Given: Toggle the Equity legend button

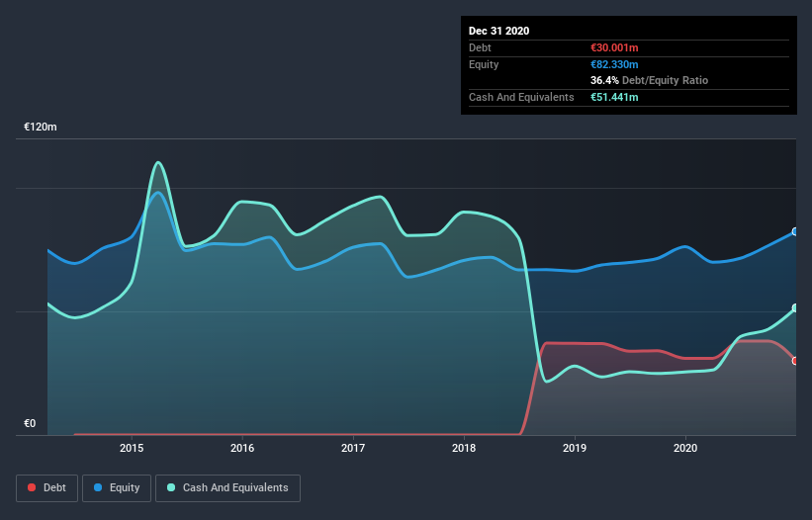Looking at the screenshot, I should tap(117, 488).
